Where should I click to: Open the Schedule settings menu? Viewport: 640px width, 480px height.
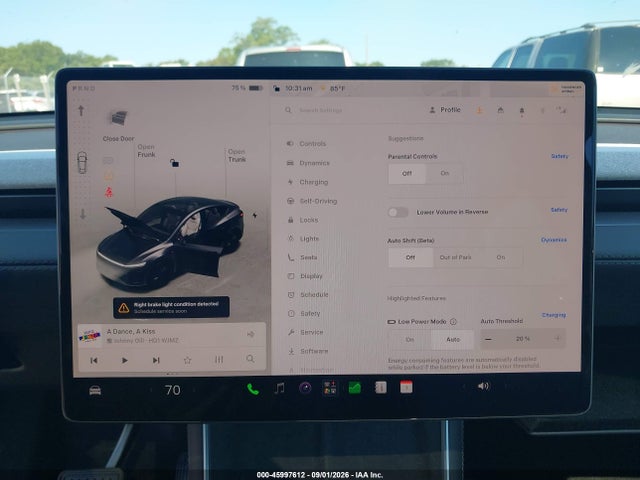click(x=308, y=295)
